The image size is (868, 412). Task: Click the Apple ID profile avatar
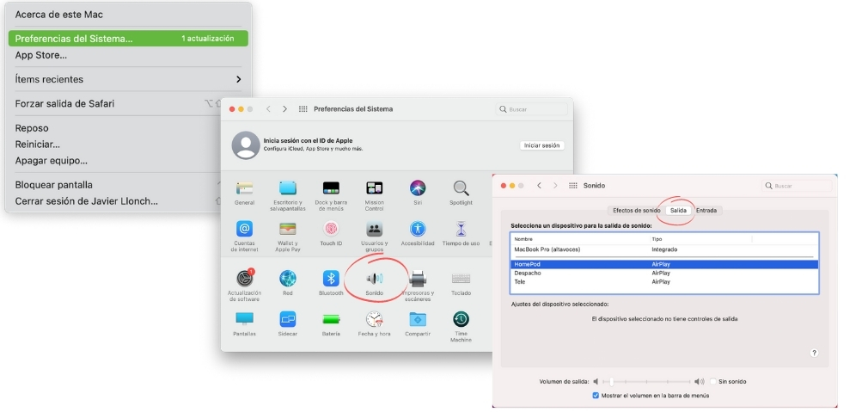(x=246, y=145)
